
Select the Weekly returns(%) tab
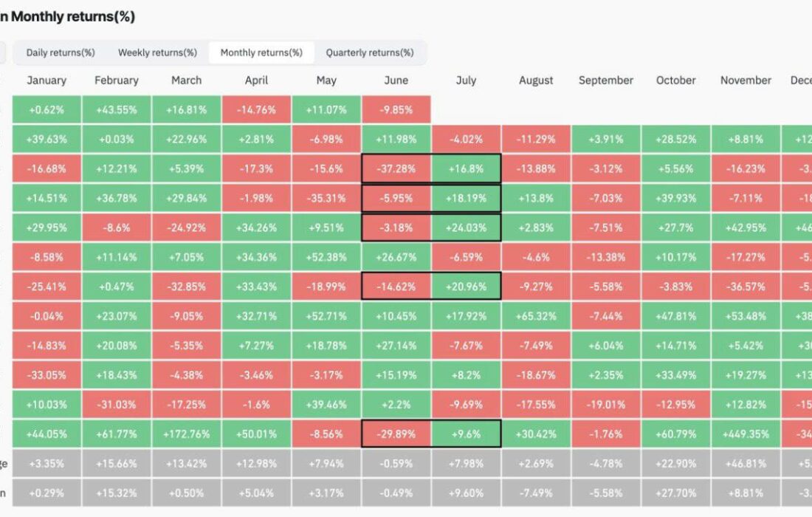click(157, 53)
